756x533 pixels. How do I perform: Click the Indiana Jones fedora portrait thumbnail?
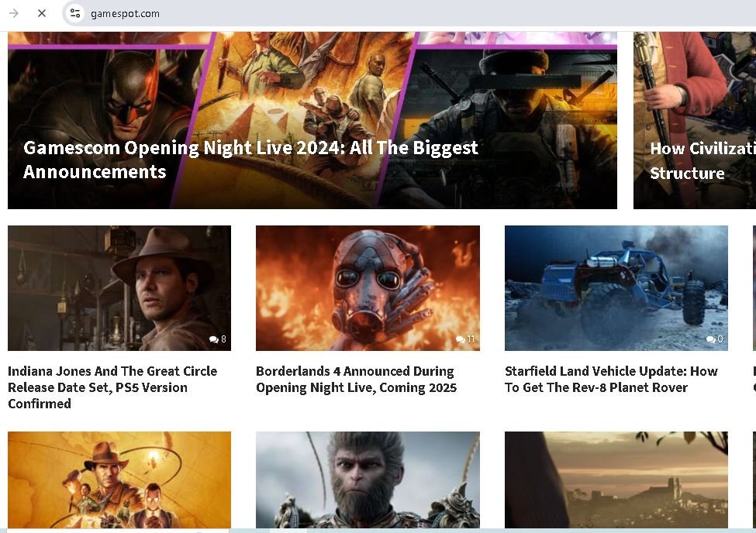click(x=119, y=287)
